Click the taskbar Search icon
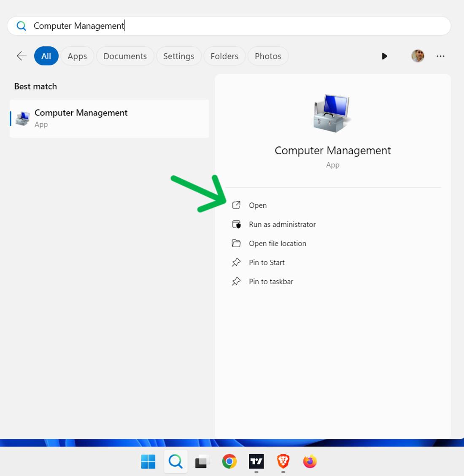 175,461
